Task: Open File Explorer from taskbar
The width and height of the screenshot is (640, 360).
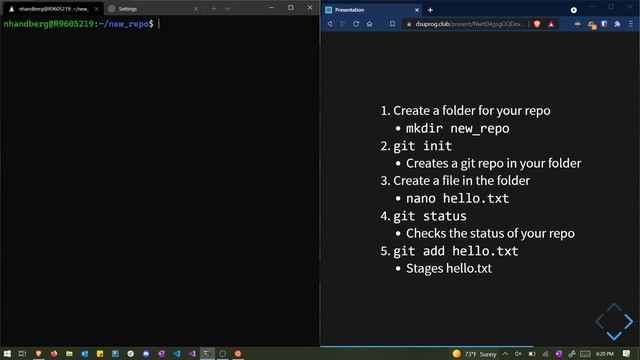Action: pyautogui.click(x=69, y=353)
